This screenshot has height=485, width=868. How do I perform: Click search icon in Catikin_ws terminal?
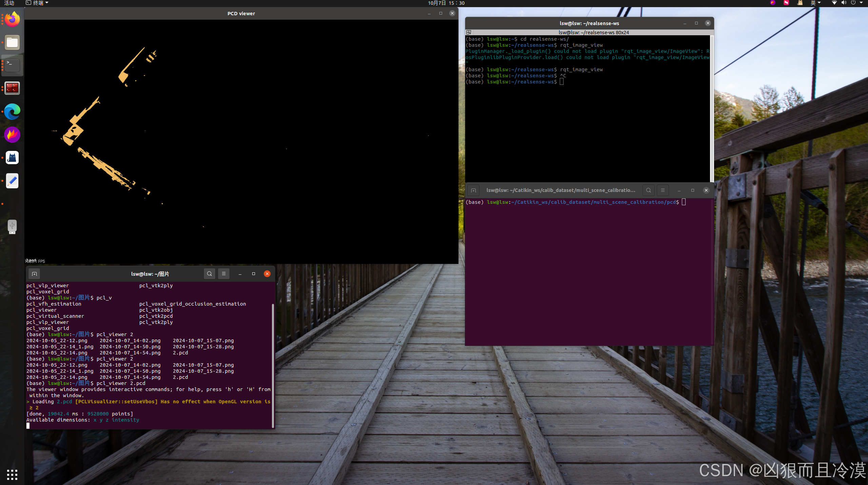coord(648,190)
